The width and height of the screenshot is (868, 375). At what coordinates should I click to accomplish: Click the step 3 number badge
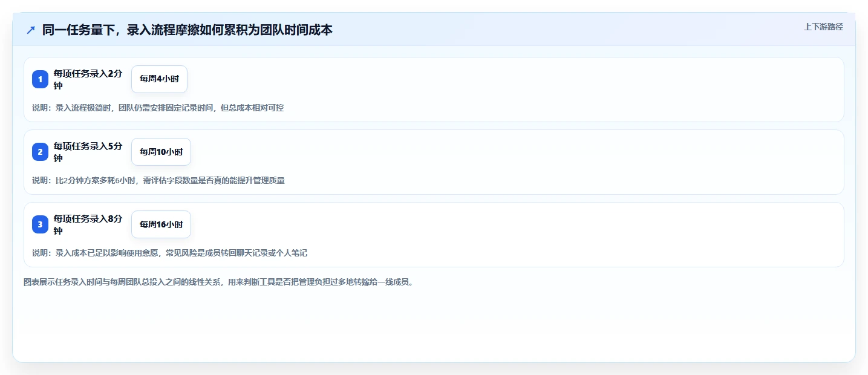(x=40, y=224)
